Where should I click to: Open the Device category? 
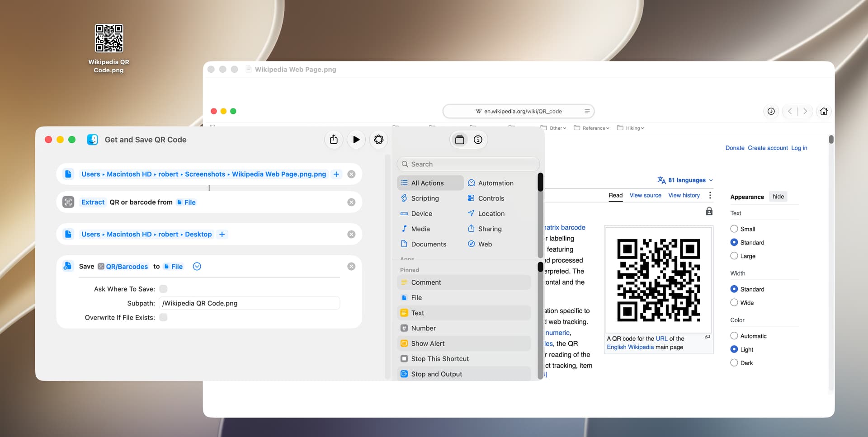coord(416,214)
